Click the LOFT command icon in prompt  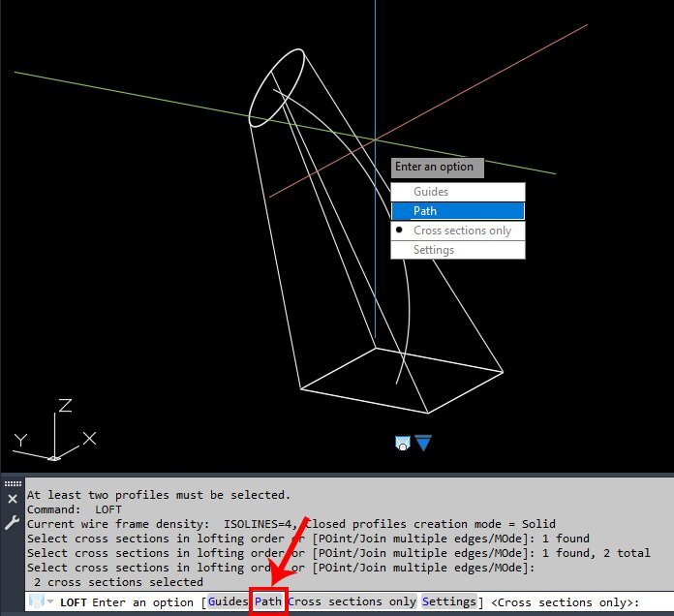tap(37, 601)
